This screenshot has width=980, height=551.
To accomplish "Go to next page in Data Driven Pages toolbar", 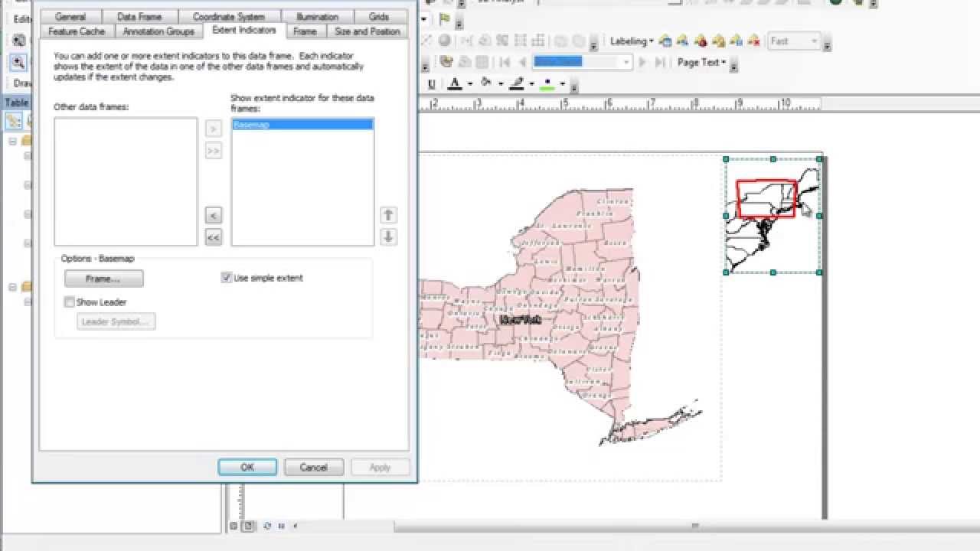I will (642, 62).
